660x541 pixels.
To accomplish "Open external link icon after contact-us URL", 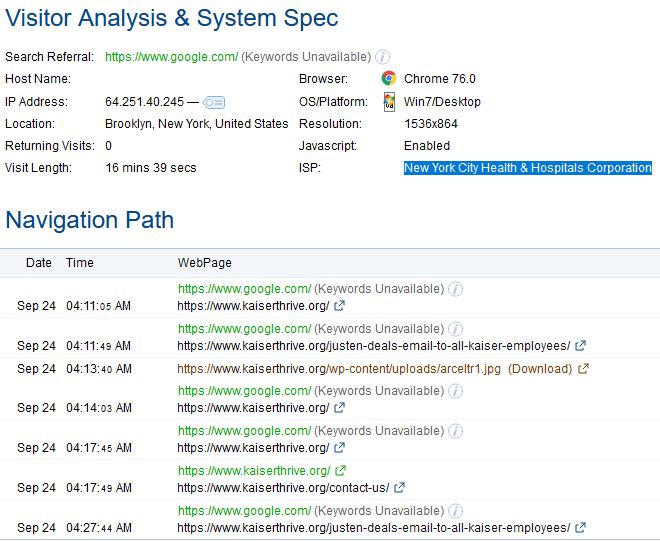I will [399, 488].
